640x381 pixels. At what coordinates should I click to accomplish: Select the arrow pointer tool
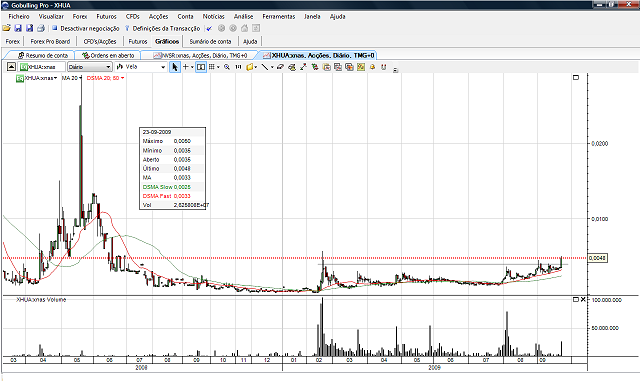coord(175,67)
